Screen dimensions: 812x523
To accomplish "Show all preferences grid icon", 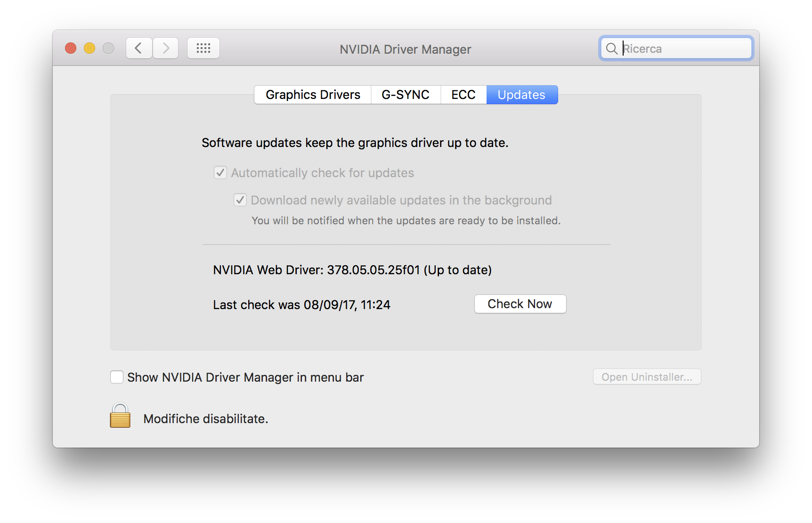I will (203, 48).
